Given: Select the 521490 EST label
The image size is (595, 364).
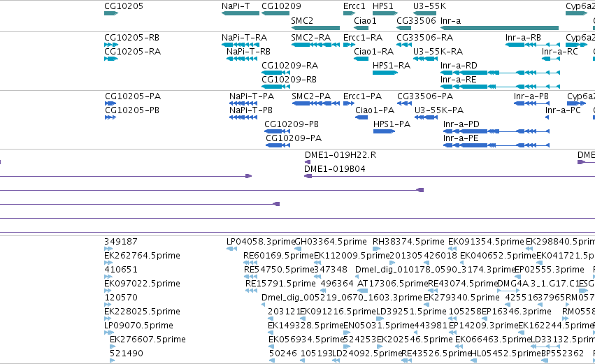Looking at the screenshot, I should (127, 354).
